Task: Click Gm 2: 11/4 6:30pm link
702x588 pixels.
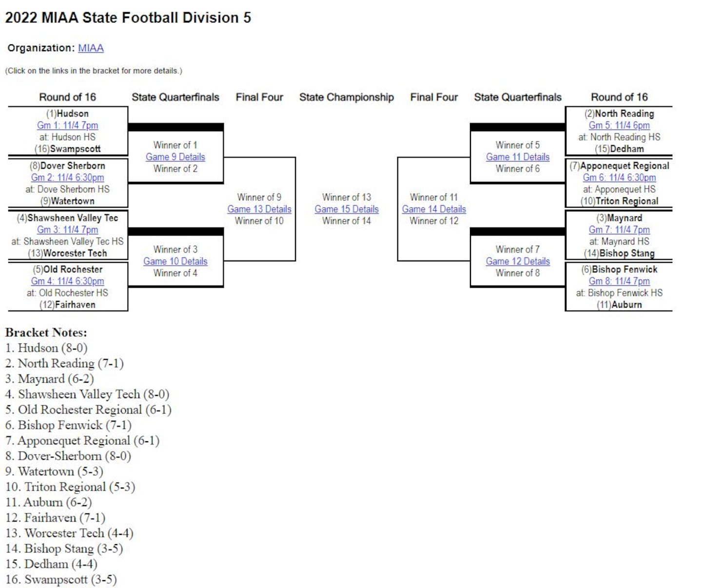Action: (67, 177)
